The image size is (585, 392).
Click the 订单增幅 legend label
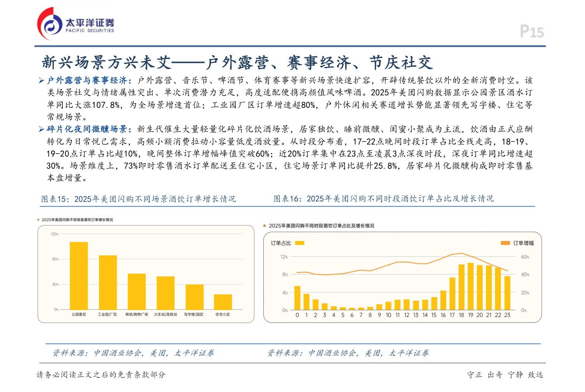click(x=523, y=243)
